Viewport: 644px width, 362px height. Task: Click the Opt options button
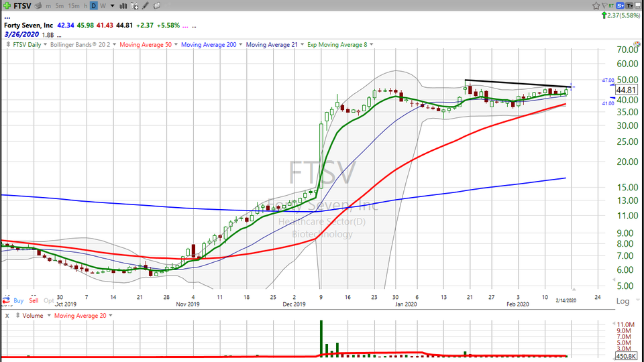pyautogui.click(x=48, y=300)
